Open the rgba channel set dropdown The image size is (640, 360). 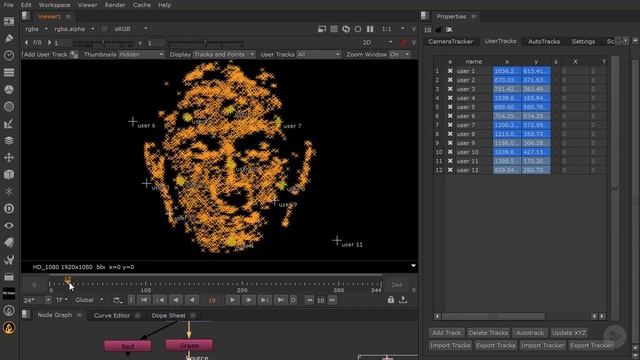(x=36, y=29)
